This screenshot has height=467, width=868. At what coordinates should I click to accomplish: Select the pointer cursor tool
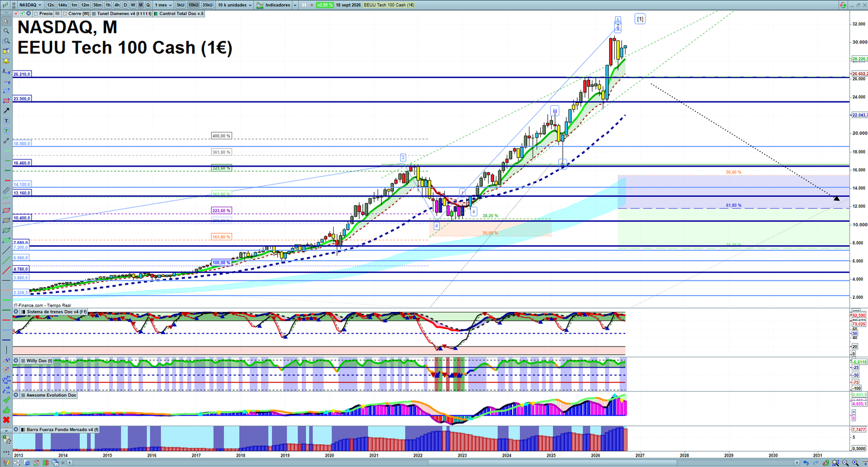click(7, 21)
